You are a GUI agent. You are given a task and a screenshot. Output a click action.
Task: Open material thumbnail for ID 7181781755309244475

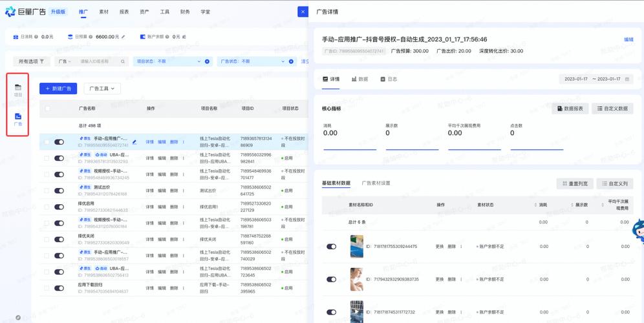pos(356,246)
